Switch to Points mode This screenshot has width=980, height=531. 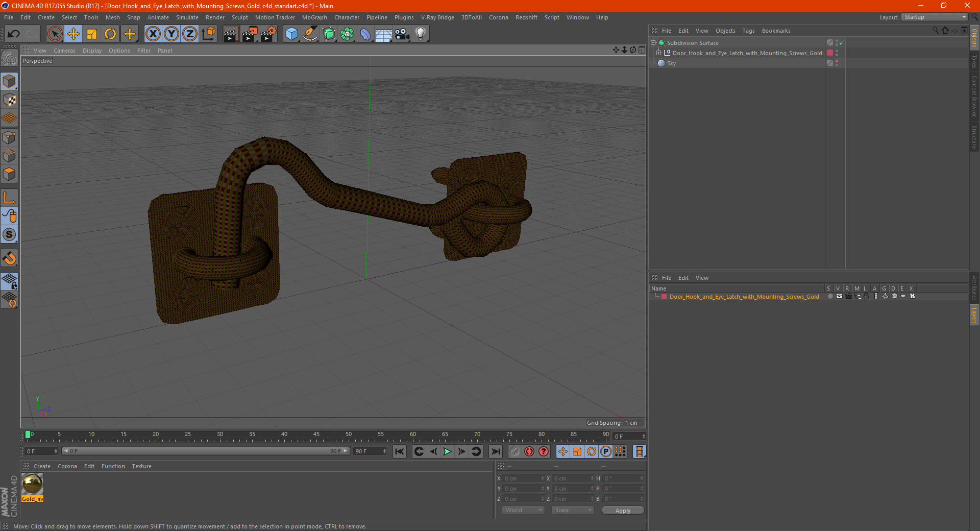click(x=10, y=137)
